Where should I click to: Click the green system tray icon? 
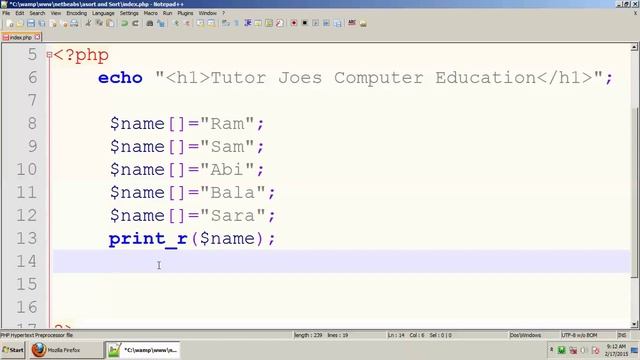(562, 350)
